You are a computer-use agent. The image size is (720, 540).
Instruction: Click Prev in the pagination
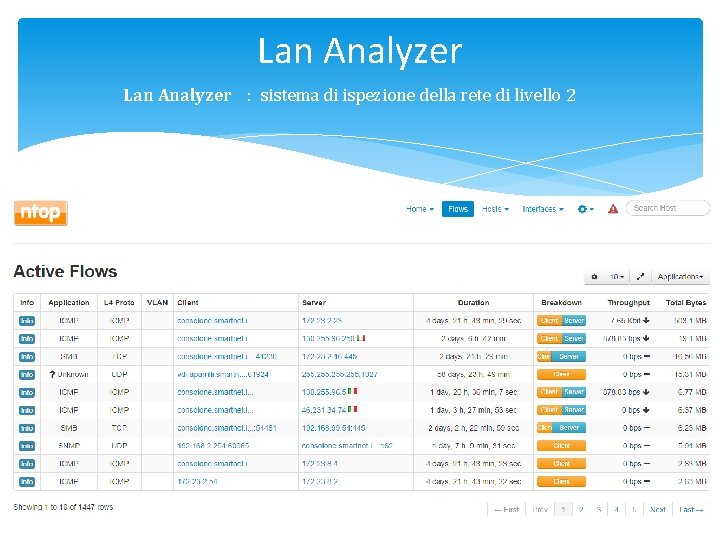(540, 509)
